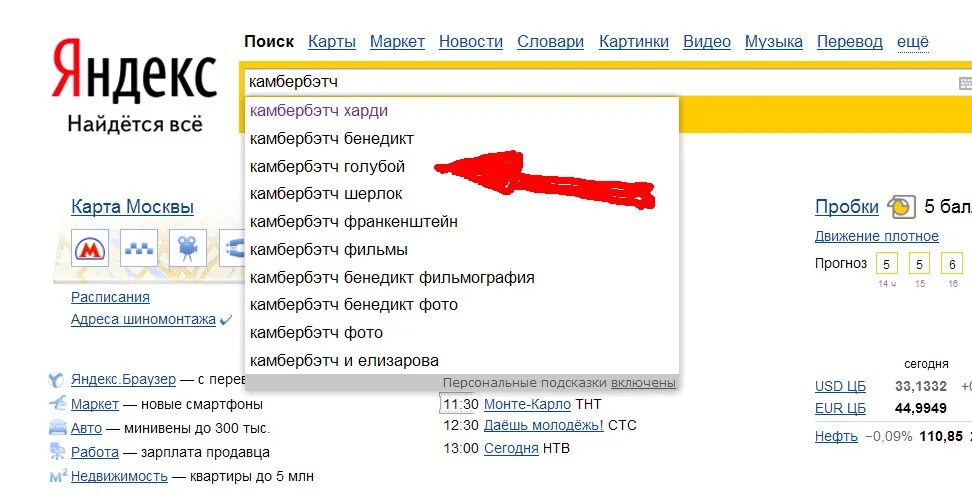The height and width of the screenshot is (499, 972).
Task: Open the EUR ЦБ rate link
Action: point(841,408)
